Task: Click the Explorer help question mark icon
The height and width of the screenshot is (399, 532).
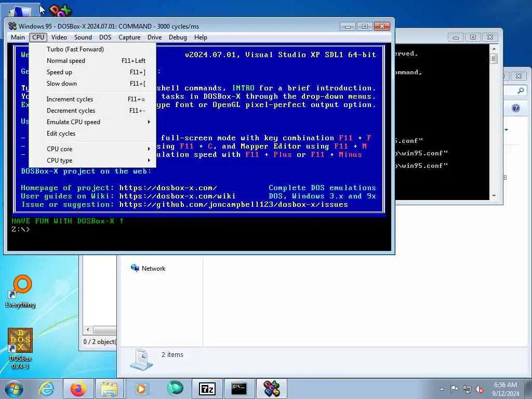Action: [x=516, y=108]
